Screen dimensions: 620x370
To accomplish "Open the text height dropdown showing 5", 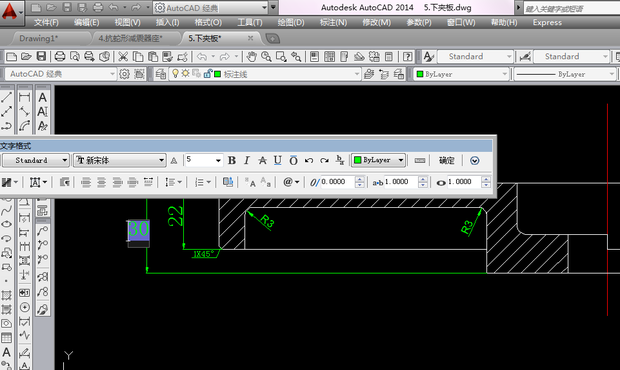I will (218, 160).
